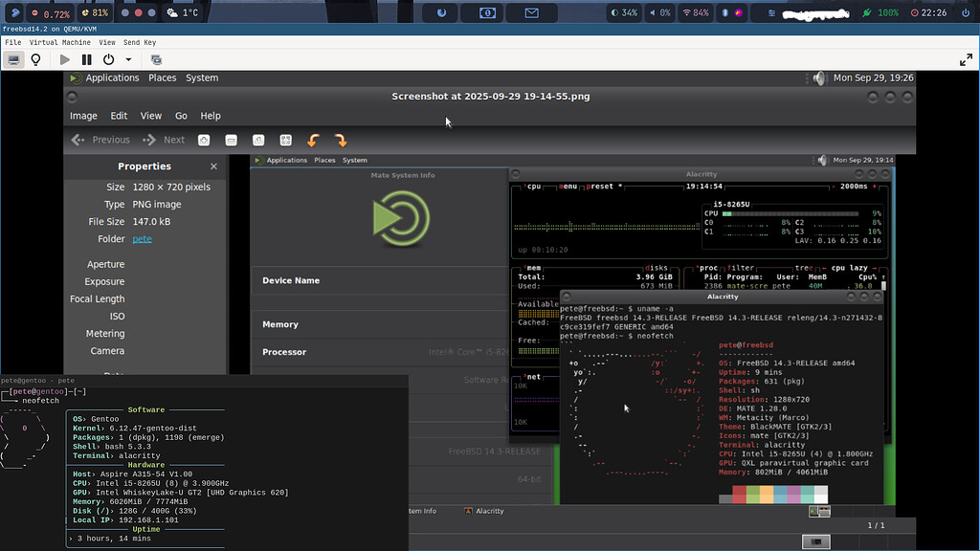Click the power (shut down) VM icon
Screen dimensions: 980x551
[x=109, y=59]
